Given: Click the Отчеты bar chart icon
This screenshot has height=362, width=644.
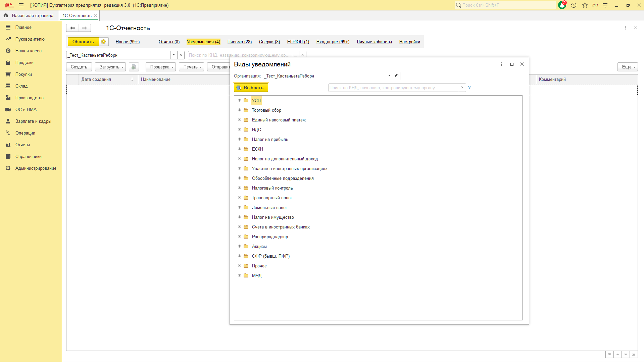Looking at the screenshot, I should (x=8, y=145).
